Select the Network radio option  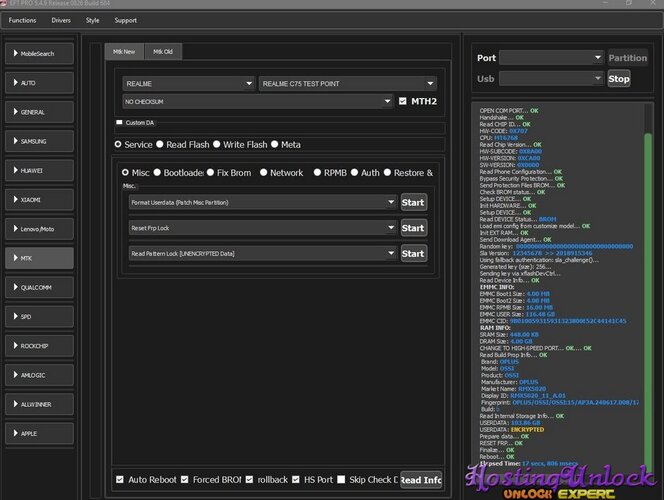tap(263, 172)
